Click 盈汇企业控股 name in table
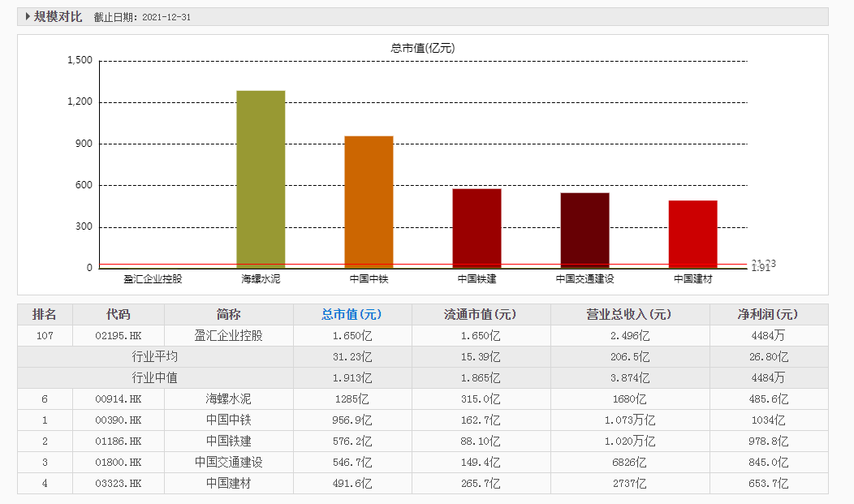The height and width of the screenshot is (504, 854). pyautogui.click(x=228, y=336)
